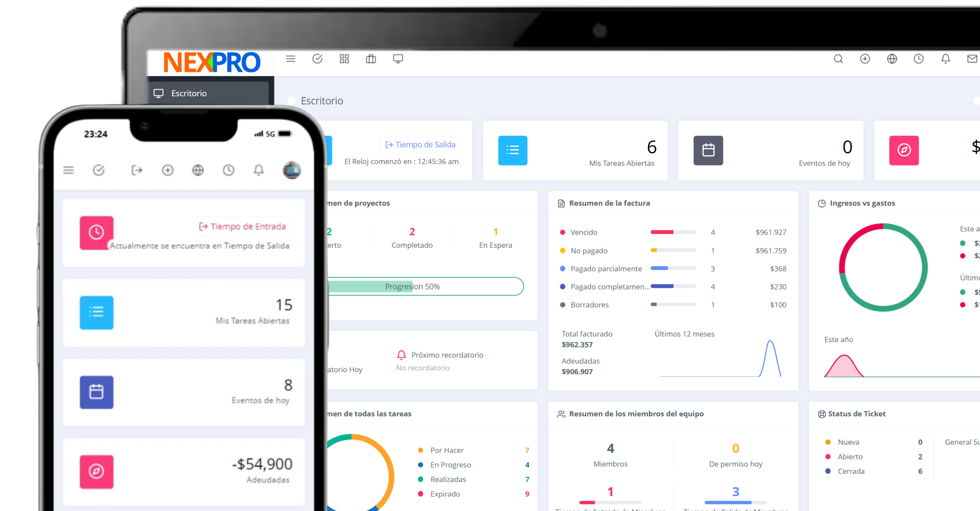This screenshot has height=511, width=980.
Task: Click the Tiempo de Salida button
Action: click(420, 144)
